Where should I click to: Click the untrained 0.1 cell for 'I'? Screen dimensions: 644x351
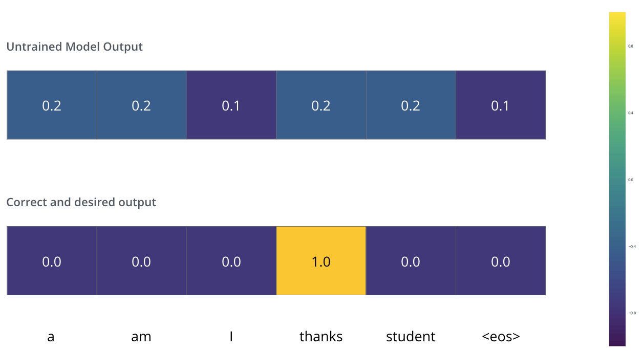click(231, 105)
